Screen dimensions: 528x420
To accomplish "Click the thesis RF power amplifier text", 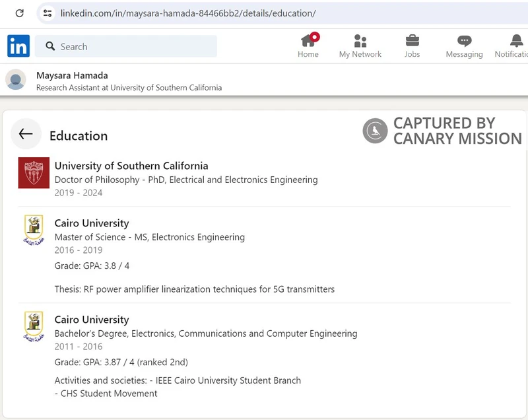I will tap(195, 289).
